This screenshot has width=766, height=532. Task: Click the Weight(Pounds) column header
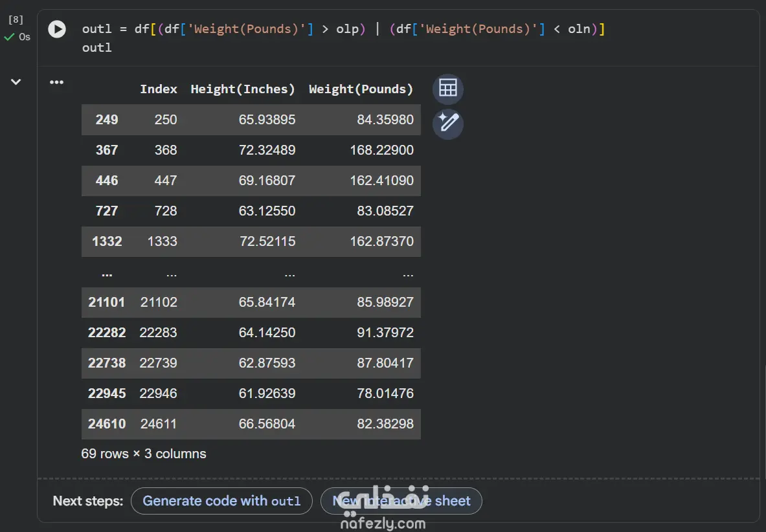point(361,89)
